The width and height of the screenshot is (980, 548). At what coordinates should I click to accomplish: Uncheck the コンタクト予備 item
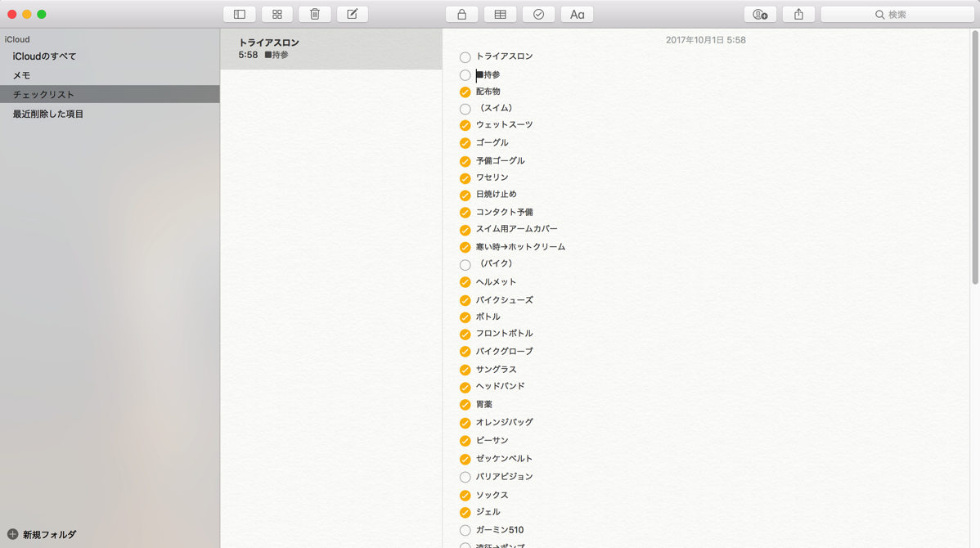click(465, 213)
